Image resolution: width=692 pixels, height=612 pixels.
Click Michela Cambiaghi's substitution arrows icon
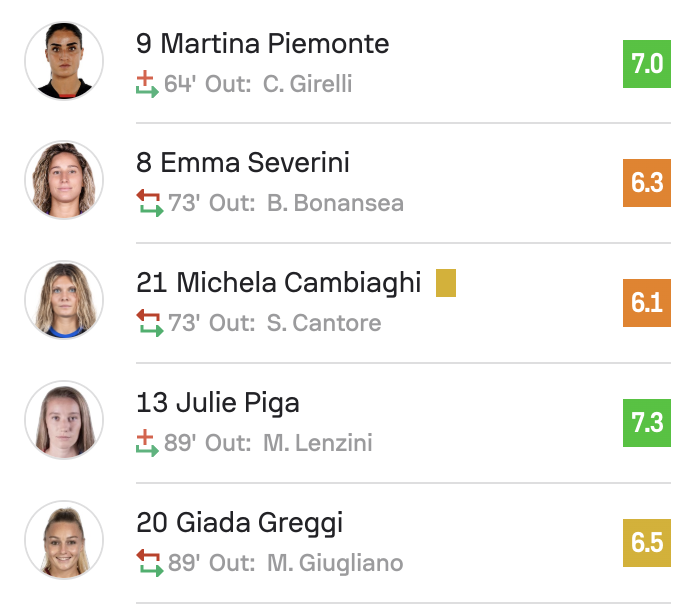(150, 323)
